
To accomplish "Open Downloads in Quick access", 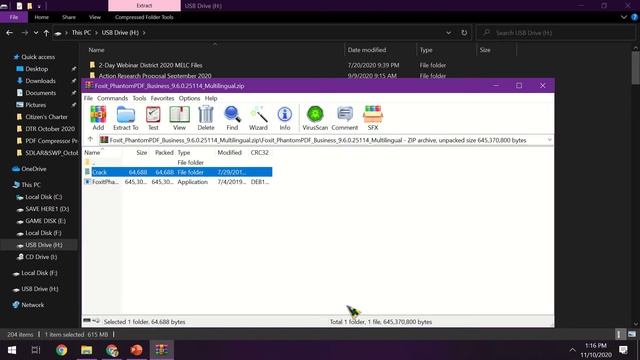I will (40, 81).
